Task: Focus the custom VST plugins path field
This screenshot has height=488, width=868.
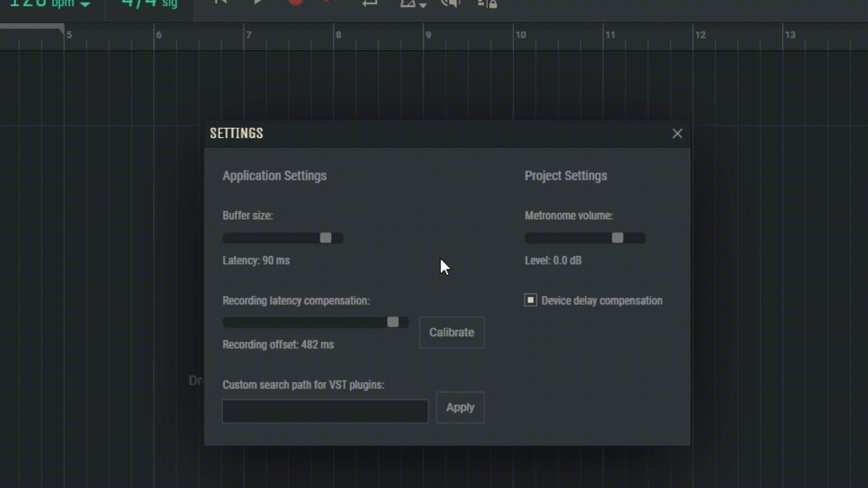Action: pos(325,411)
